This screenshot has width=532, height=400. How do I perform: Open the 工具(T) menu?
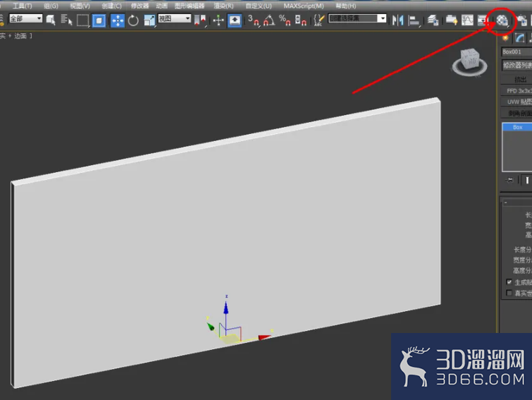click(23, 6)
